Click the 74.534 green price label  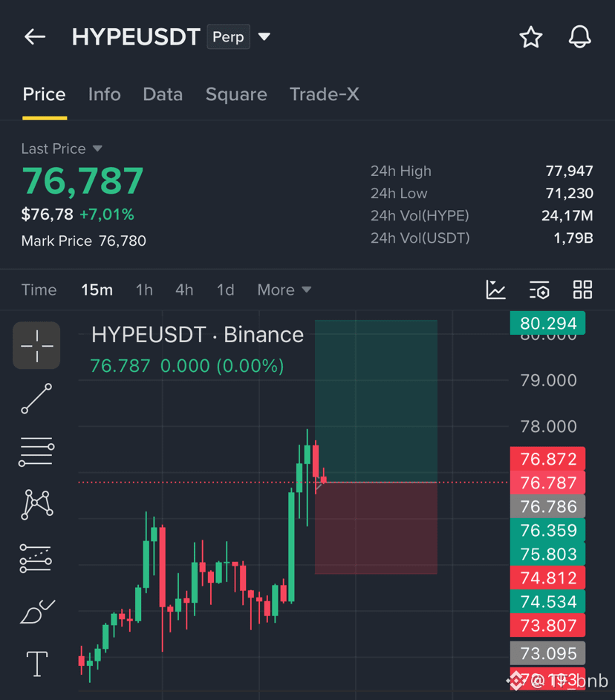547,602
